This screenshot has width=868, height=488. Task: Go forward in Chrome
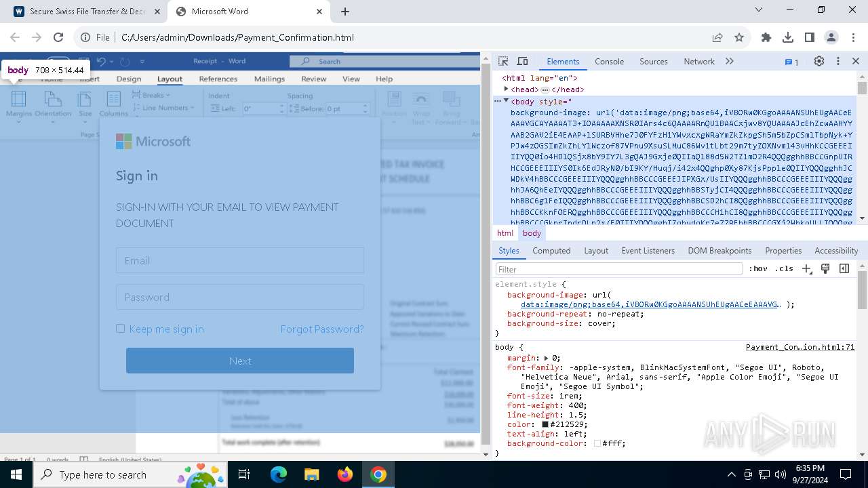[37, 37]
